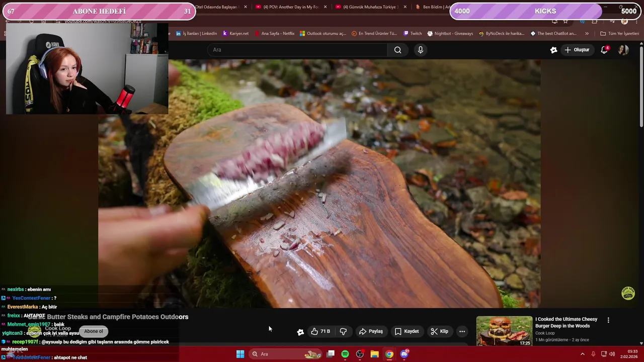The image size is (644, 362).
Task: Open The best ChatBot bookmark
Action: tap(553, 34)
